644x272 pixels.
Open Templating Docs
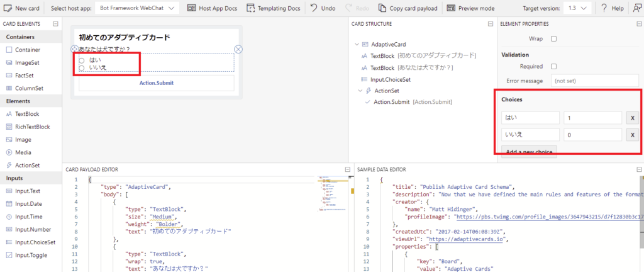click(x=274, y=8)
